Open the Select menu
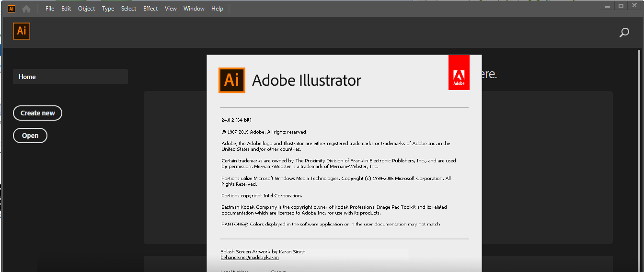 [128, 9]
